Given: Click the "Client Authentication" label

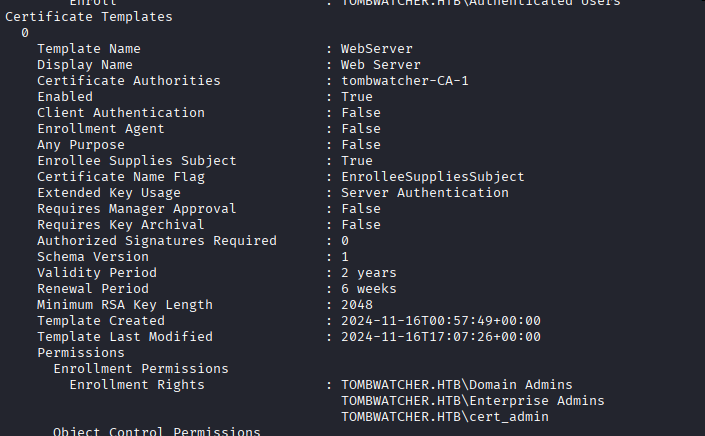Looking at the screenshot, I should (x=120, y=113).
